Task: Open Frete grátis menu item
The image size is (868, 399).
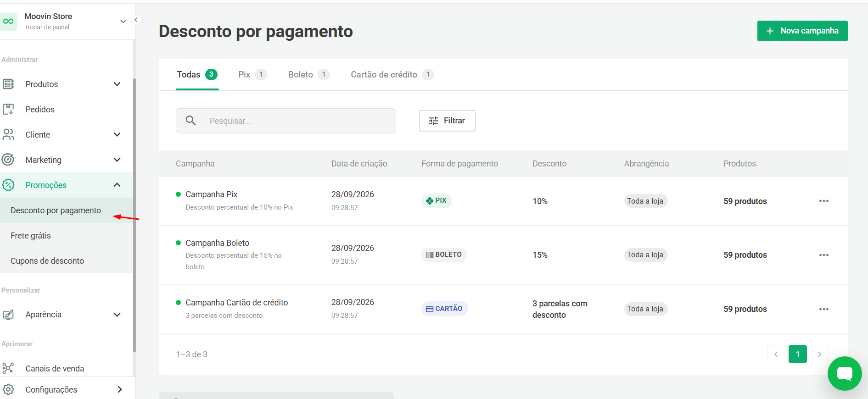Action: point(67,236)
